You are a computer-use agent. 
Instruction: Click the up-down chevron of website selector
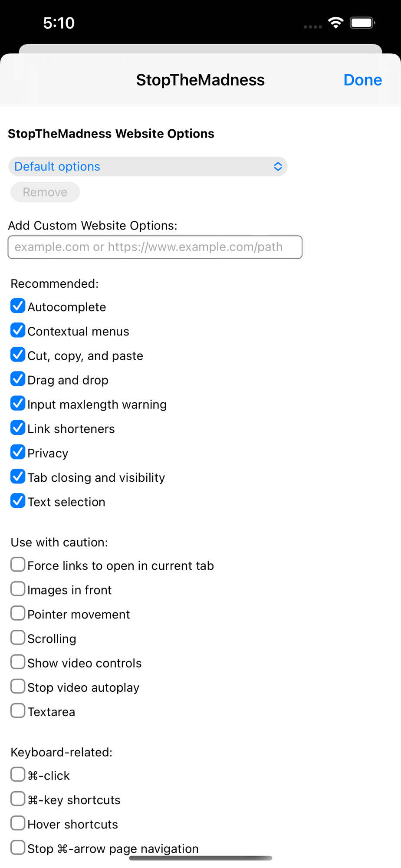click(x=278, y=167)
